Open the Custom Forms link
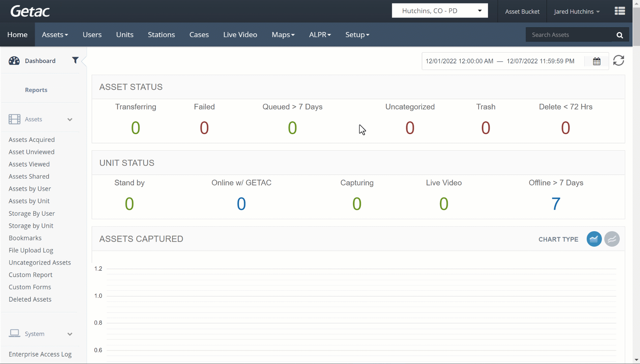The width and height of the screenshot is (640, 364). [x=30, y=287]
